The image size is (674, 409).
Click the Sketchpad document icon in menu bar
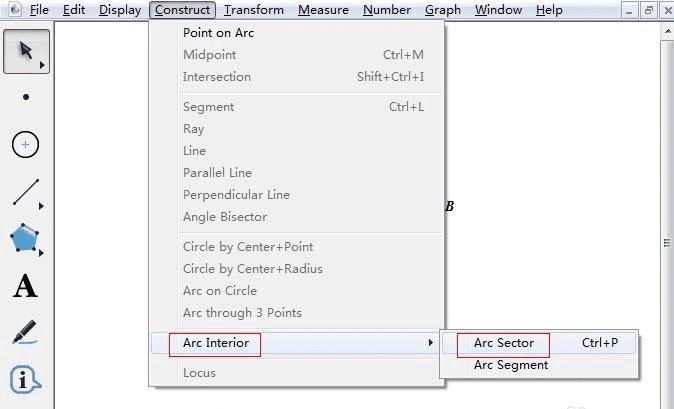pos(10,10)
